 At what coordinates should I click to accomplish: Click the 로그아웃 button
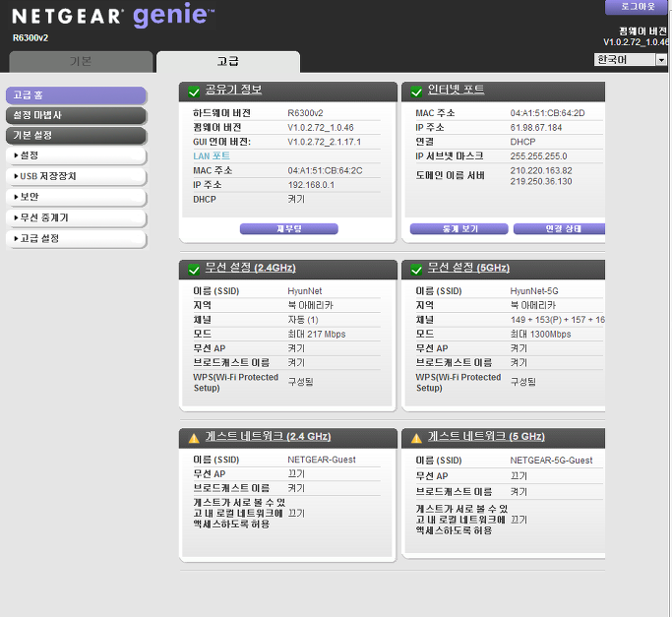click(x=638, y=7)
